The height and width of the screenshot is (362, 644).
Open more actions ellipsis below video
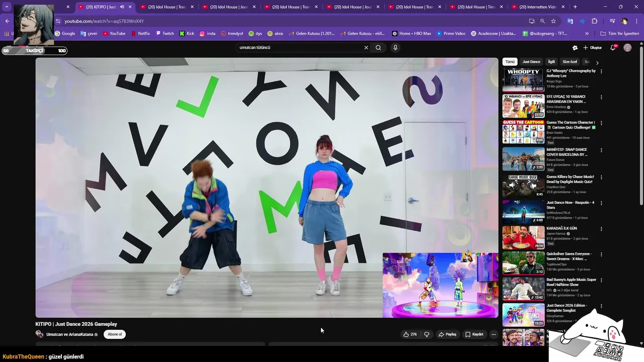[x=494, y=334]
